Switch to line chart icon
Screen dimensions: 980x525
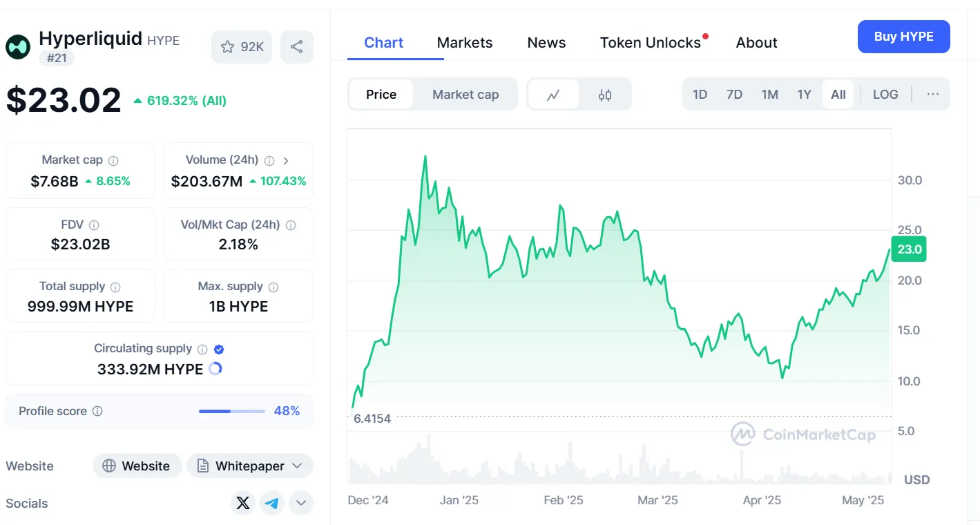click(553, 95)
